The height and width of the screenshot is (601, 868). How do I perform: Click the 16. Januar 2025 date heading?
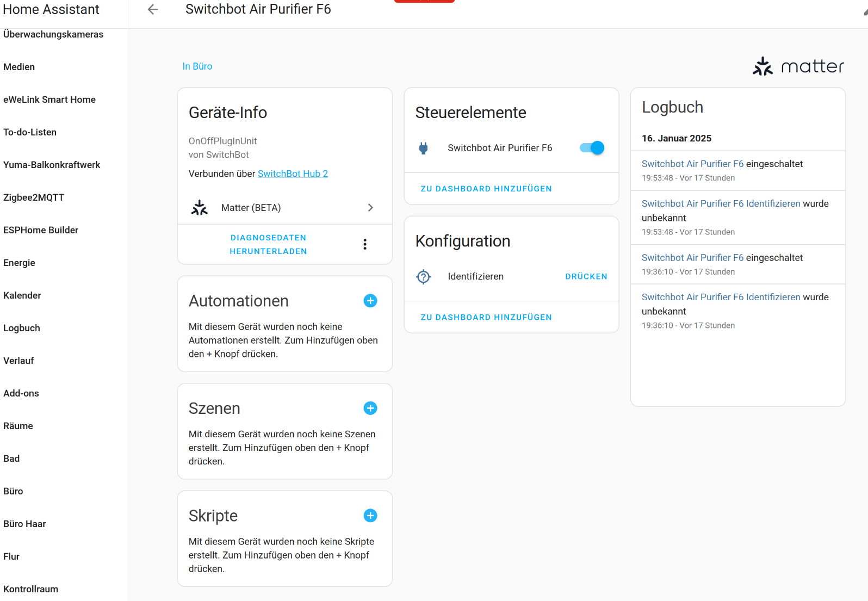click(x=677, y=138)
